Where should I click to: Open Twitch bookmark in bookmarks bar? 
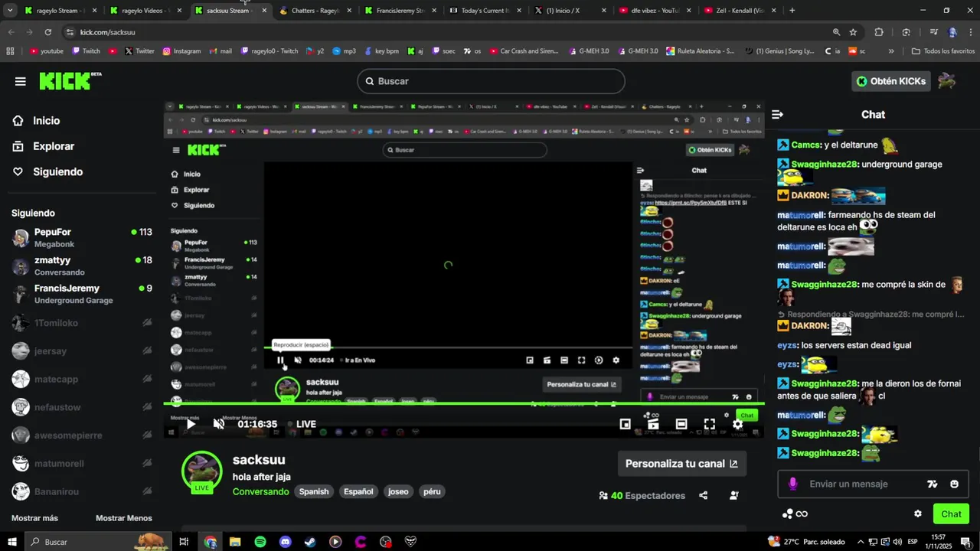(86, 51)
